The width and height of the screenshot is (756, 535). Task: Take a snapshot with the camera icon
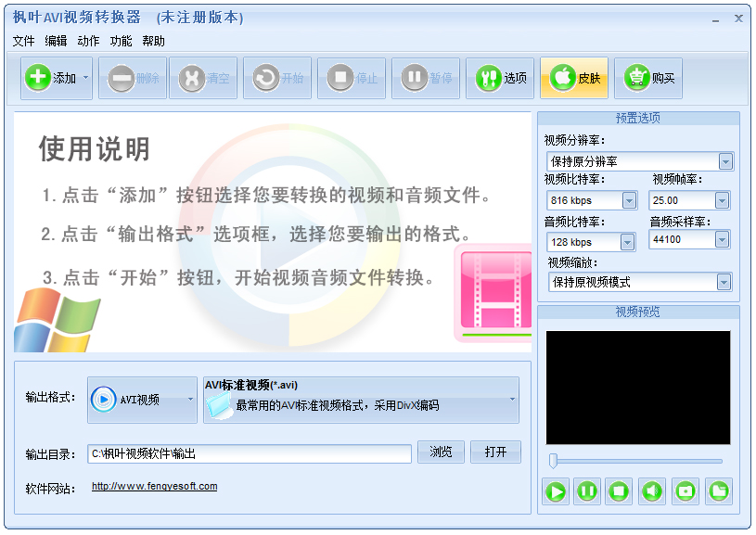click(686, 490)
